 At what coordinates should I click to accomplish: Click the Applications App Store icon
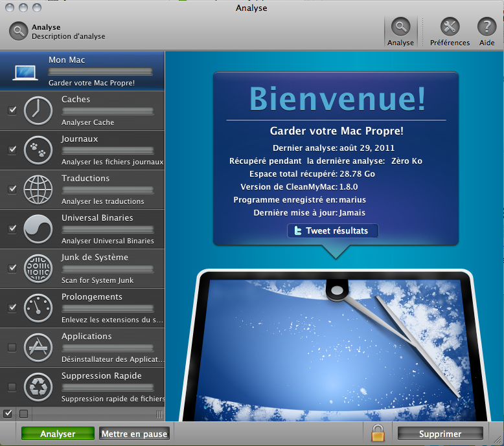coord(38,348)
